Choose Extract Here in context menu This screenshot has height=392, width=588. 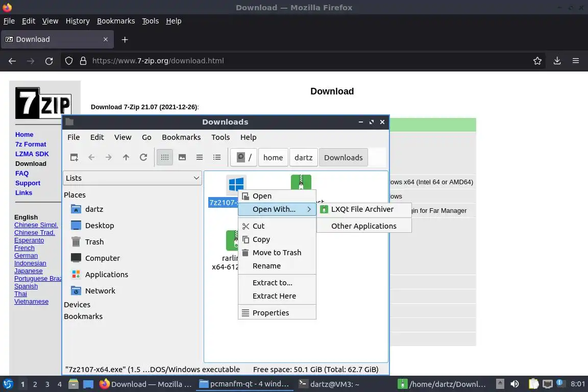[x=277, y=296]
